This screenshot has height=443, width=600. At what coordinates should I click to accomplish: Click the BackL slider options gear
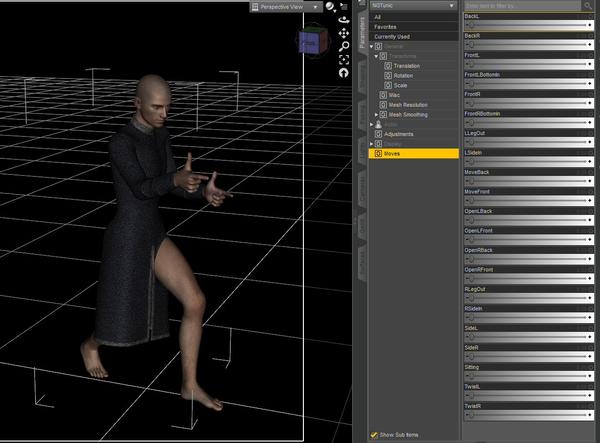click(x=590, y=17)
